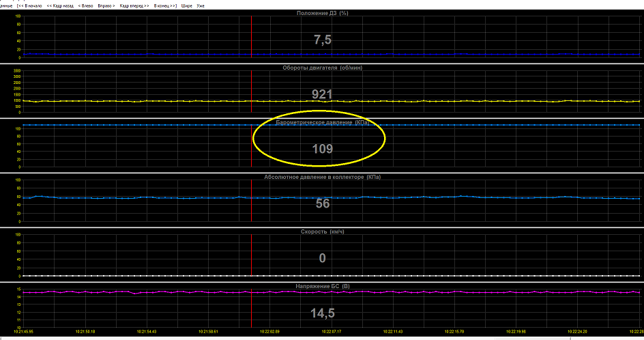
Task: Shift the graph left with '< Влево'
Action: (x=85, y=5)
